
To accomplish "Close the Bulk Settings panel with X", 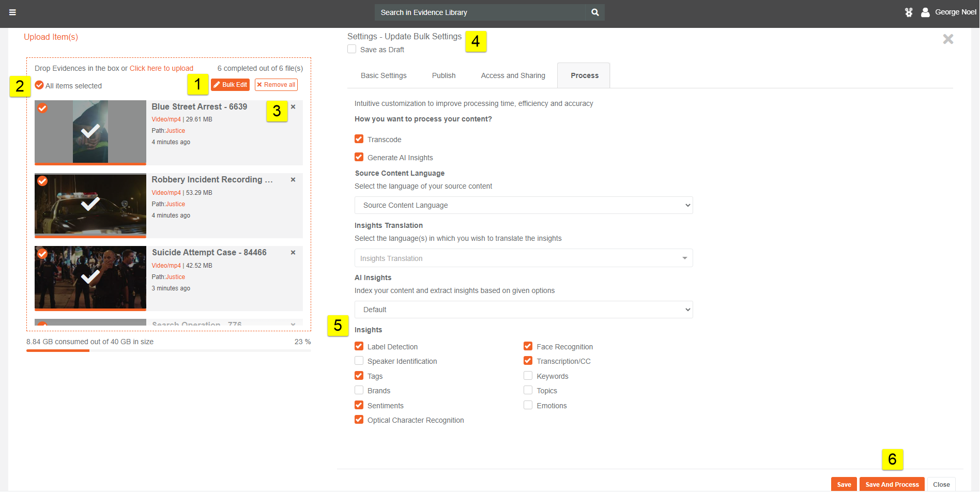I will pos(948,39).
